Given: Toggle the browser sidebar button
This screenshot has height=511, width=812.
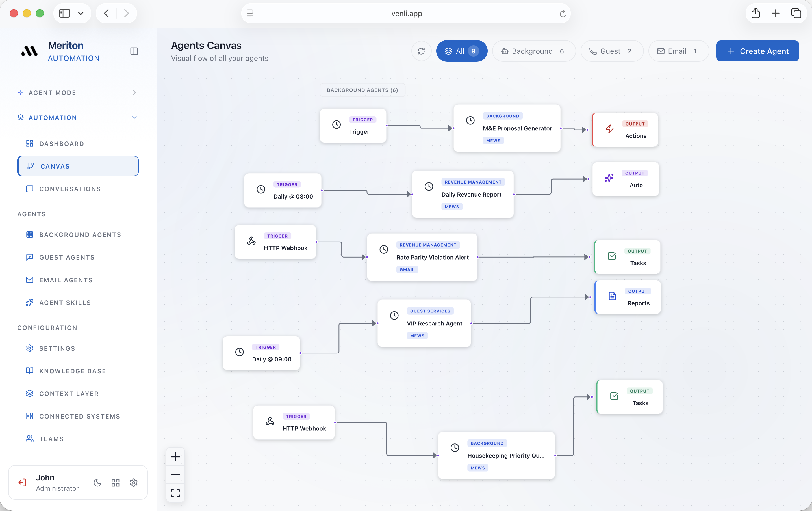Looking at the screenshot, I should tap(64, 14).
